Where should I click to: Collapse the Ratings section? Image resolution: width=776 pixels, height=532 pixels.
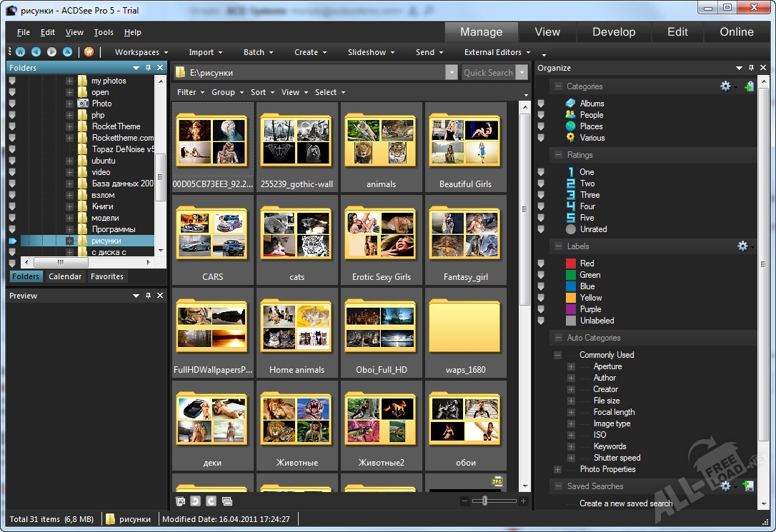[x=558, y=155]
